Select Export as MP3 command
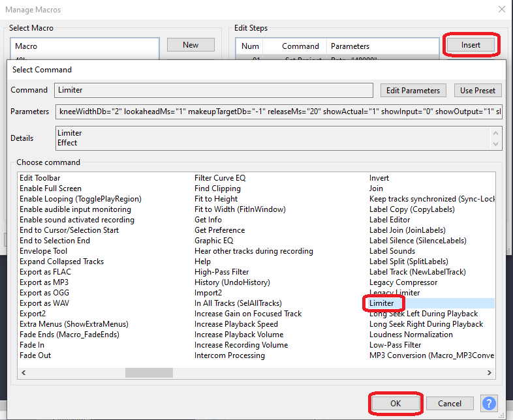The height and width of the screenshot is (420, 513). point(44,282)
